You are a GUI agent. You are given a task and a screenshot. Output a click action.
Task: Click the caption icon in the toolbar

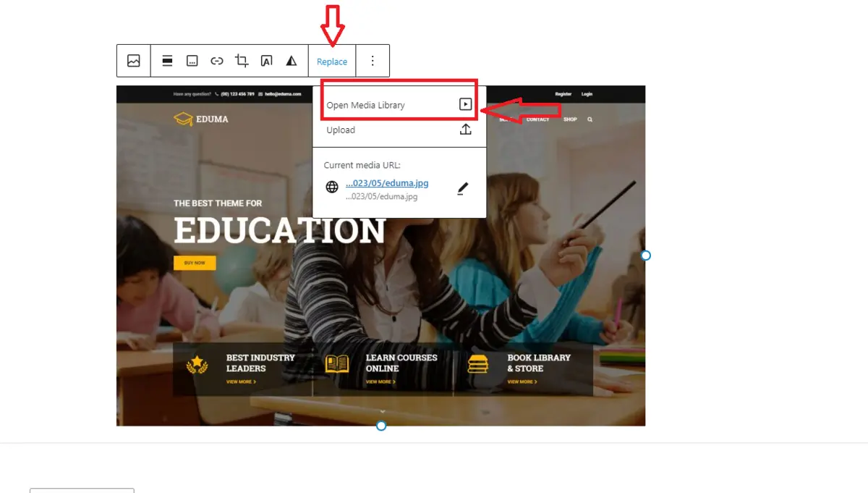coord(192,61)
